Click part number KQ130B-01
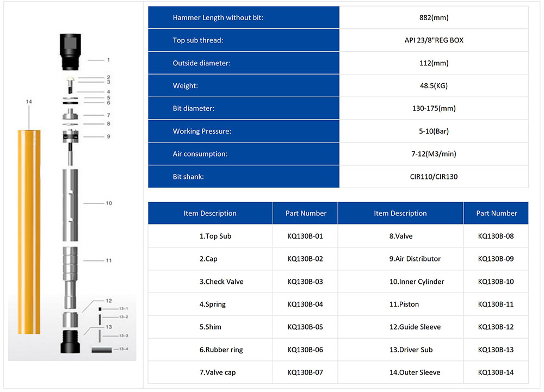Viewport: 544px width, 392px height. pyautogui.click(x=305, y=237)
